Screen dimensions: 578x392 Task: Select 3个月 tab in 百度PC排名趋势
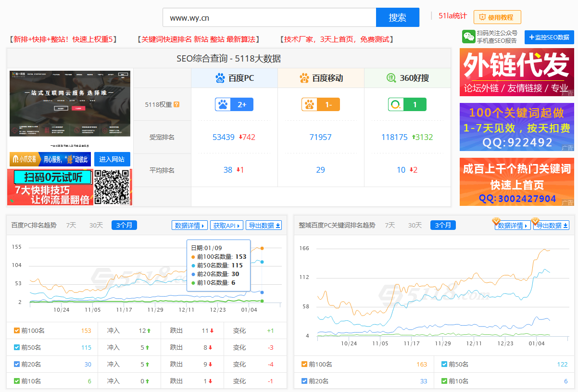coord(124,225)
